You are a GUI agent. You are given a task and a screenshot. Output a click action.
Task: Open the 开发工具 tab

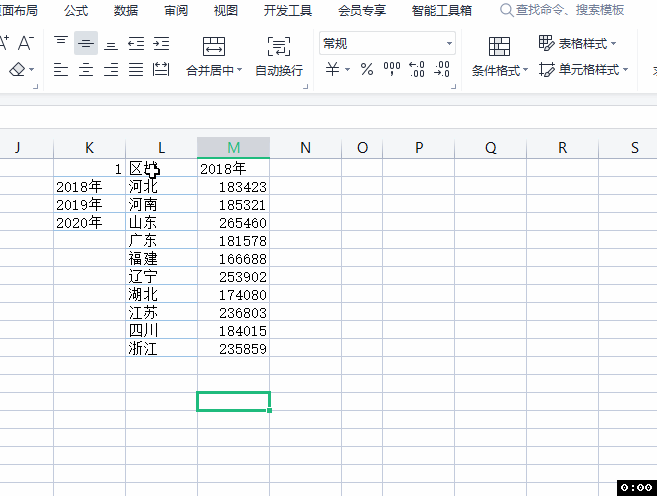pos(288,10)
